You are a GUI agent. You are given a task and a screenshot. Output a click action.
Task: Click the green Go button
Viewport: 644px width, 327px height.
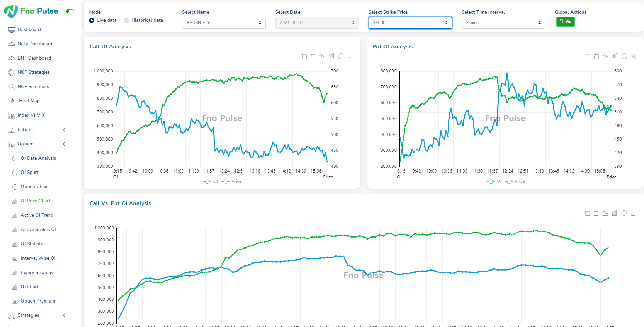(x=565, y=22)
